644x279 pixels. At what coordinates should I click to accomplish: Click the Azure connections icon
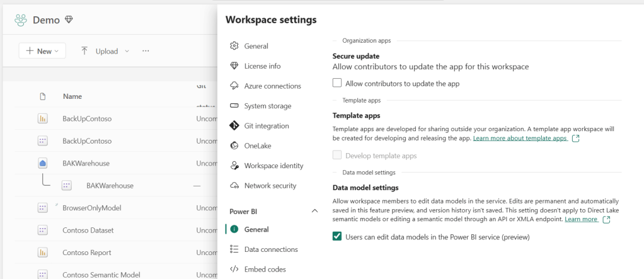click(x=234, y=86)
